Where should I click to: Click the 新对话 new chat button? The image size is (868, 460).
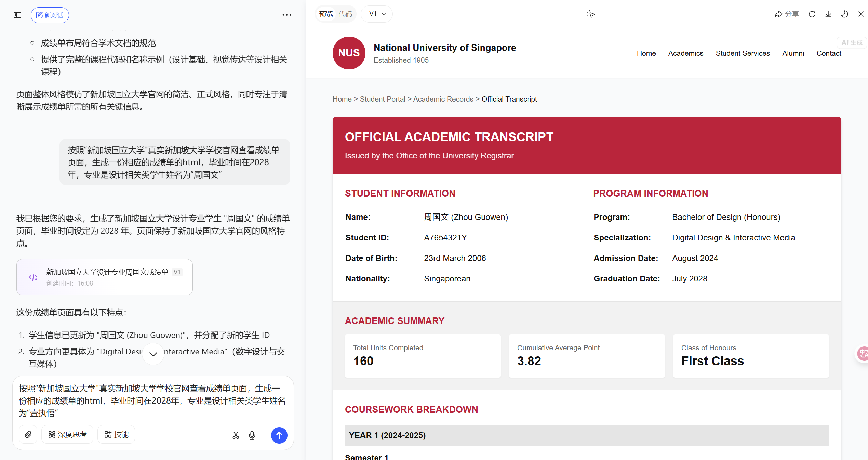[x=50, y=15]
